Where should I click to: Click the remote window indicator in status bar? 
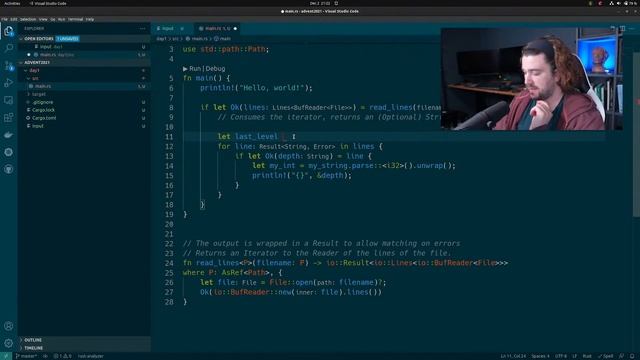click(x=6, y=356)
